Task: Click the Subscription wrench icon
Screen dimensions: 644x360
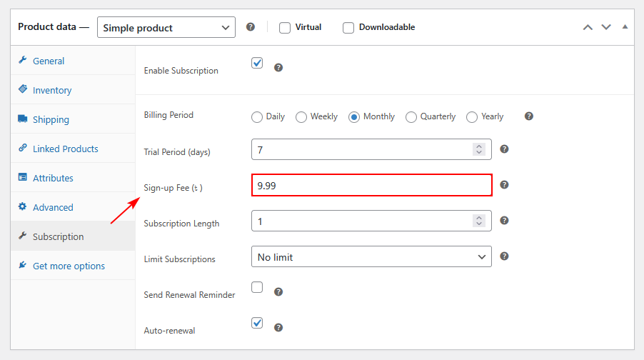Action: coord(23,236)
